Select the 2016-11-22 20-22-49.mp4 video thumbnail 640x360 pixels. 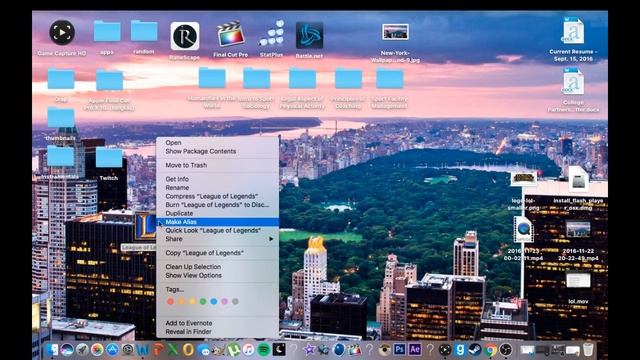pos(578,230)
